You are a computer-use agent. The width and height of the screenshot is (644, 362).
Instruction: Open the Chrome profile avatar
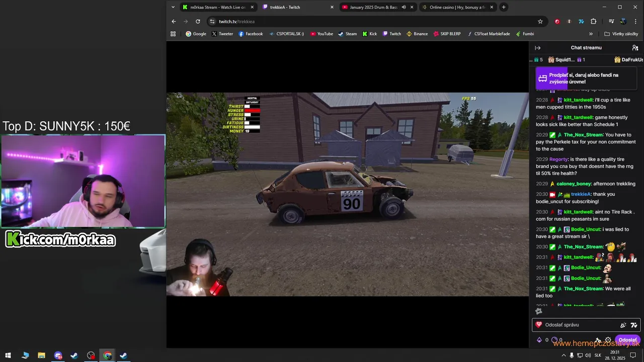pos(623,22)
